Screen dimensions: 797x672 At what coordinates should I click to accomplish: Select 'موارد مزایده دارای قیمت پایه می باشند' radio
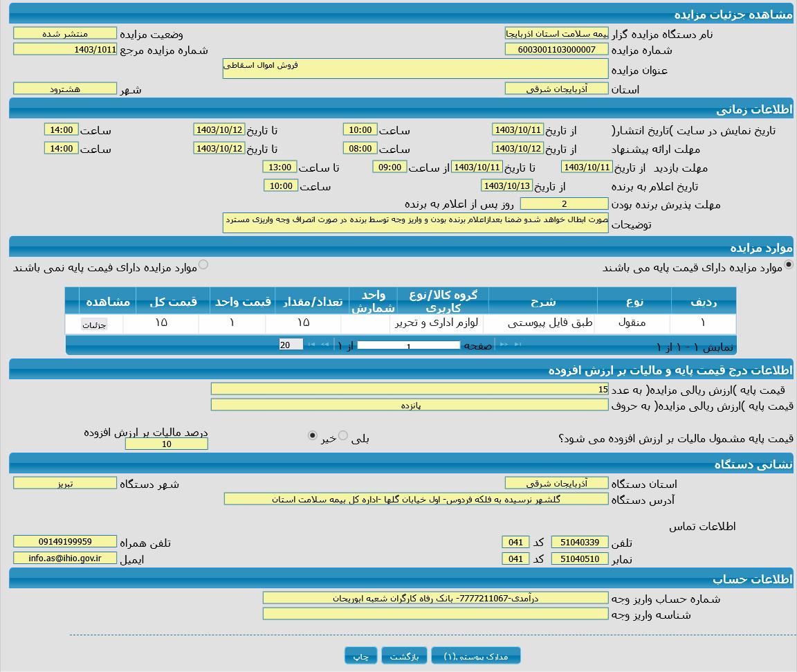788,264
